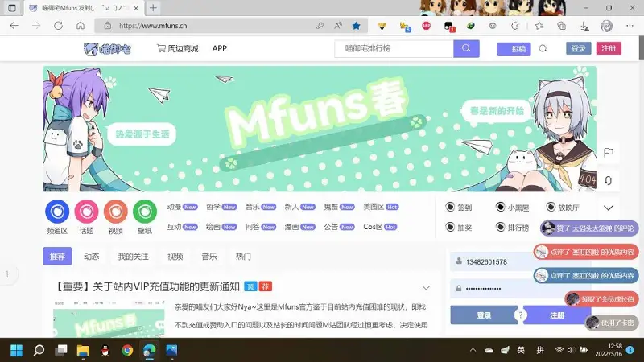The width and height of the screenshot is (644, 362).
Task: Open the APP page link
Action: point(219,48)
